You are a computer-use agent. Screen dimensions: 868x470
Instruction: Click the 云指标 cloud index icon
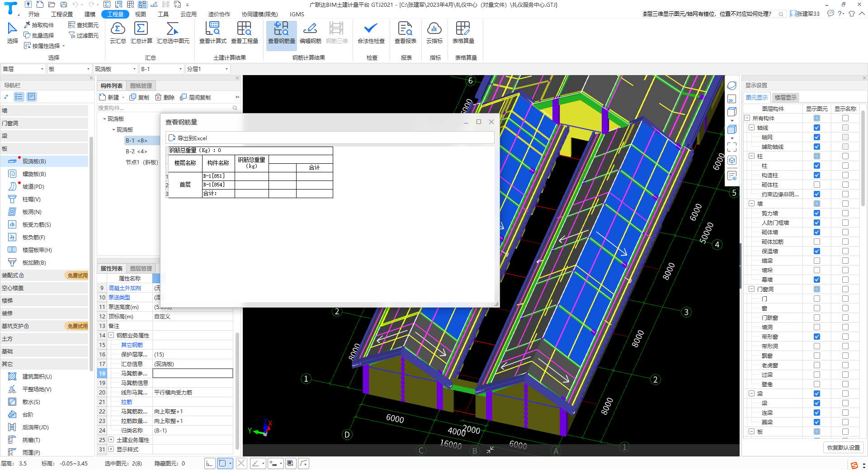(x=434, y=29)
